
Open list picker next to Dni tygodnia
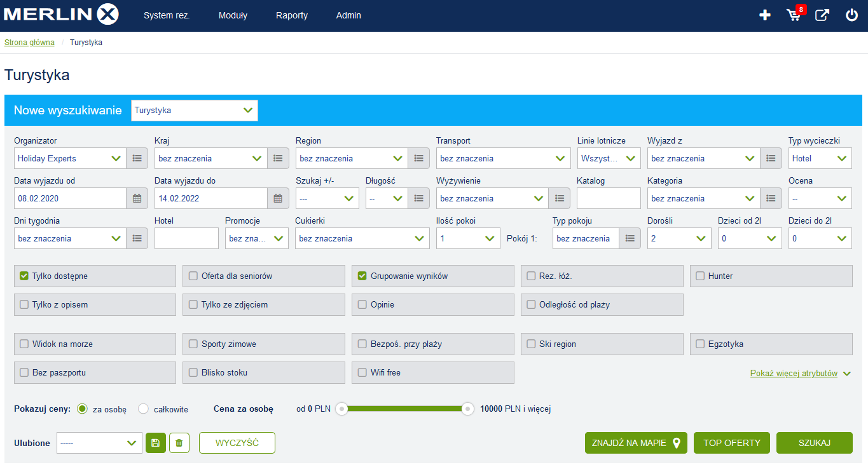coord(137,238)
